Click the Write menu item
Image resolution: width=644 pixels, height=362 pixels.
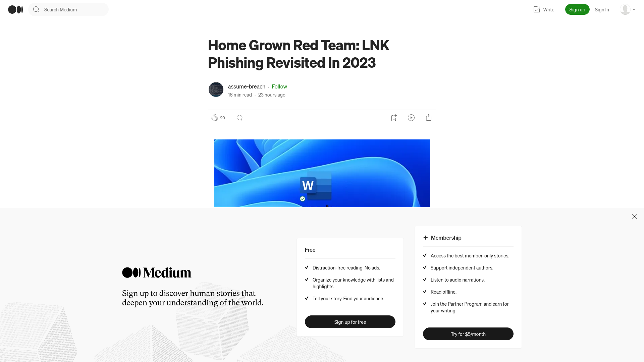click(543, 9)
